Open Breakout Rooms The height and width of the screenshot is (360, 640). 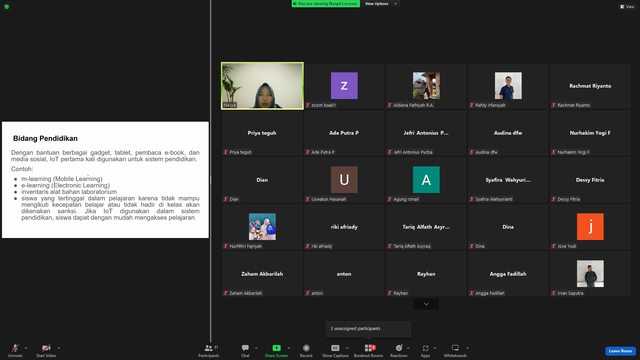coord(368,350)
